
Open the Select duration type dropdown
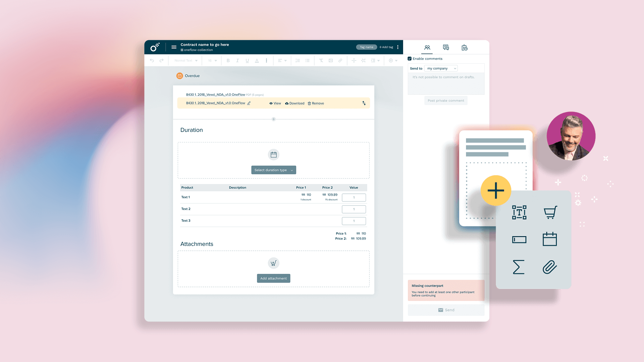tap(273, 170)
